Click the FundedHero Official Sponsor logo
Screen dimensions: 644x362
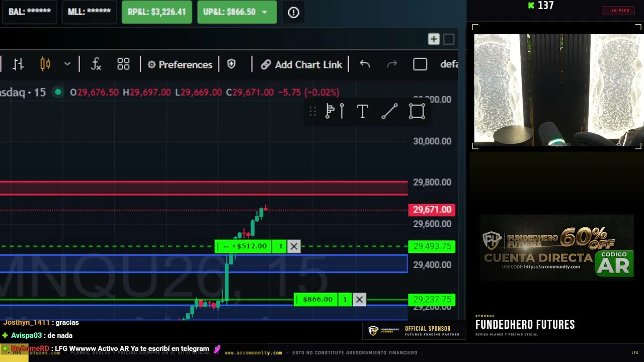point(414,331)
